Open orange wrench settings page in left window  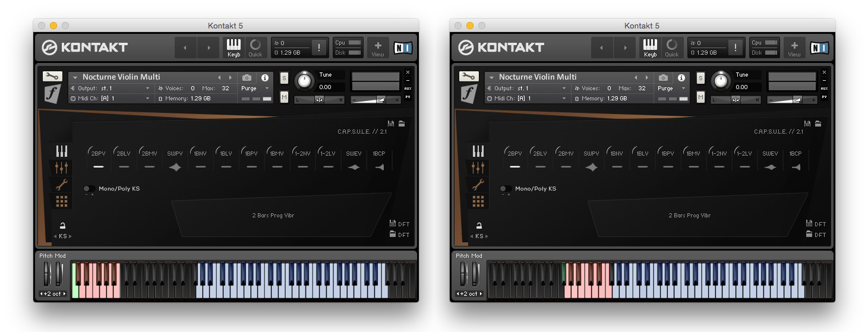point(62,184)
